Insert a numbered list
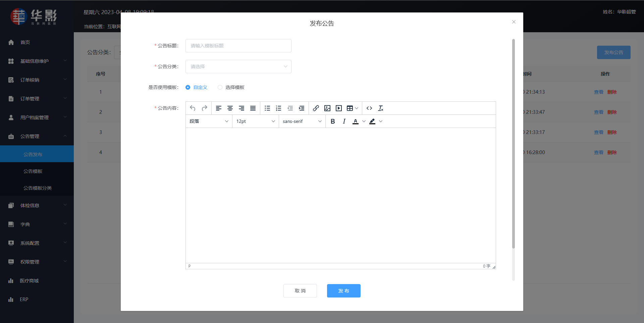Image resolution: width=644 pixels, height=323 pixels. 279,108
